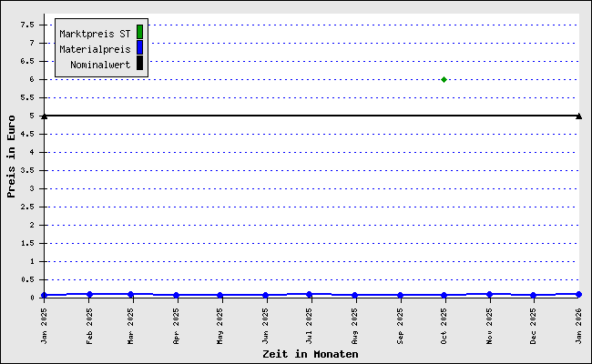Image resolution: width=592 pixels, height=364 pixels.
Task: Click the 'Nominalwert' legend label text
Action: click(x=100, y=65)
